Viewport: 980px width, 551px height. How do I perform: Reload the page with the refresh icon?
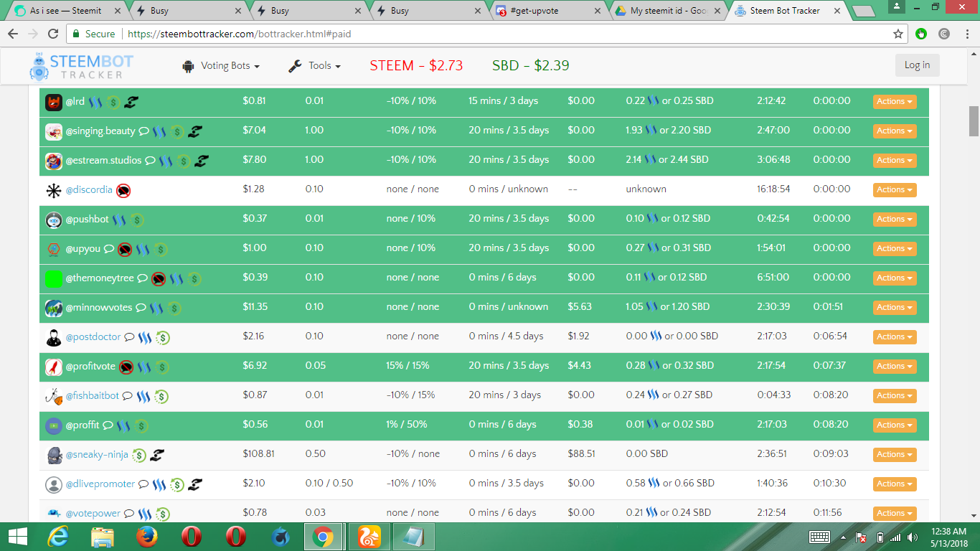(x=52, y=34)
